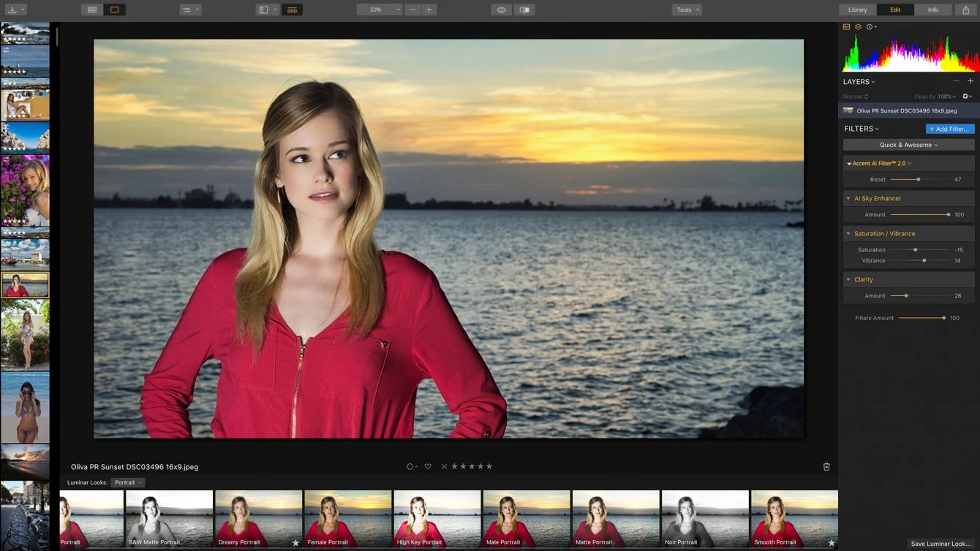This screenshot has height=551, width=980.
Task: Adjust the Accent AI Boost slider
Action: pos(919,179)
